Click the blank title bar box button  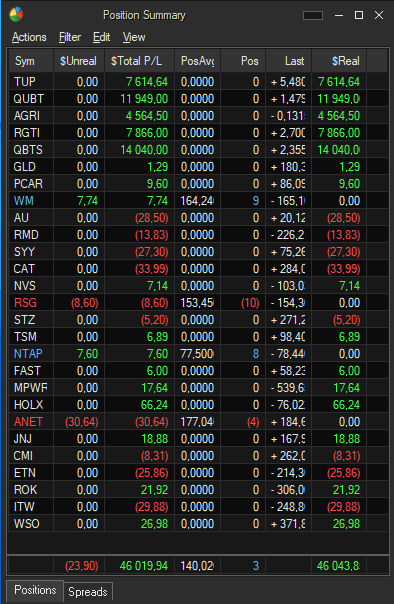point(313,15)
